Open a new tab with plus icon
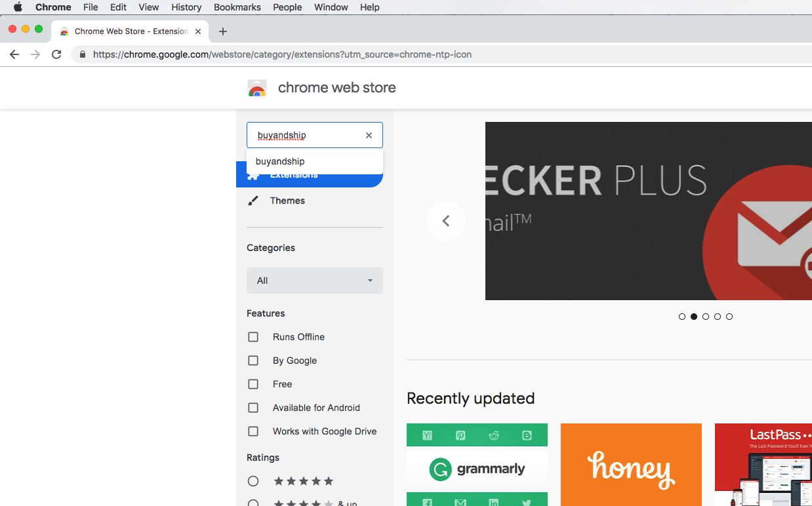The height and width of the screenshot is (506, 812). [x=223, y=31]
